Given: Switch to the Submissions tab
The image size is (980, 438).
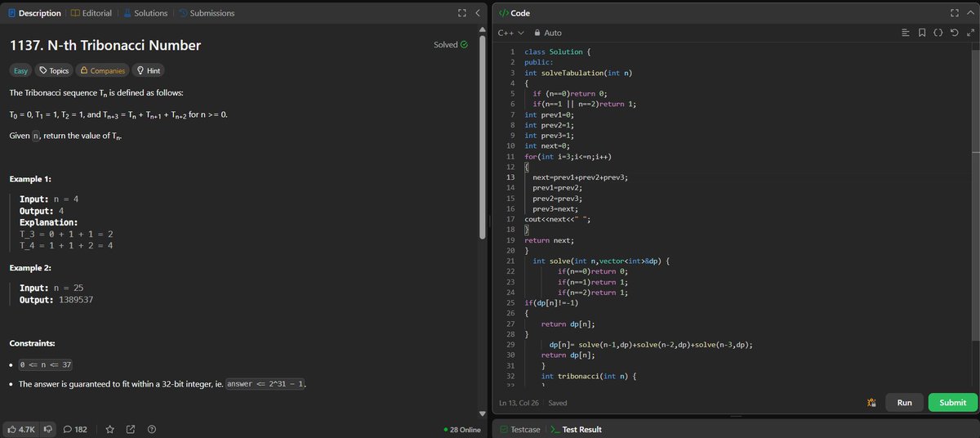Looking at the screenshot, I should click(x=206, y=13).
